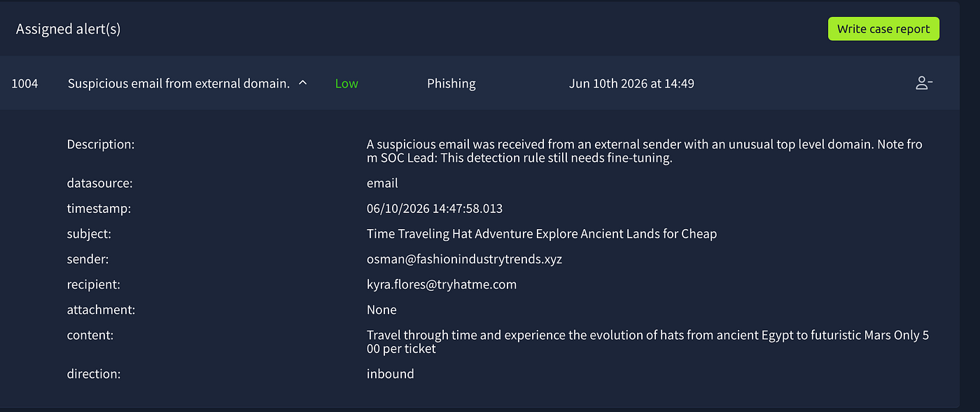Screen dimensions: 980x412
Task: Click the Low severity label
Action: (346, 83)
